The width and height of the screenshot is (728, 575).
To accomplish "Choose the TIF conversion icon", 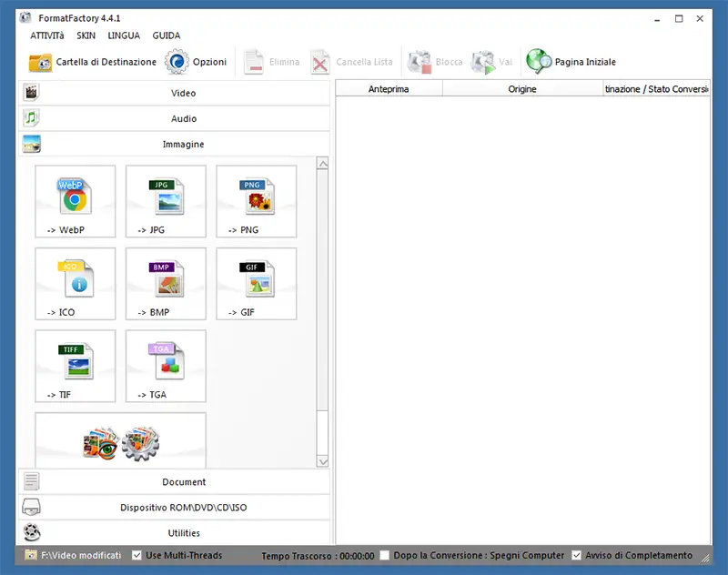I will pos(76,361).
